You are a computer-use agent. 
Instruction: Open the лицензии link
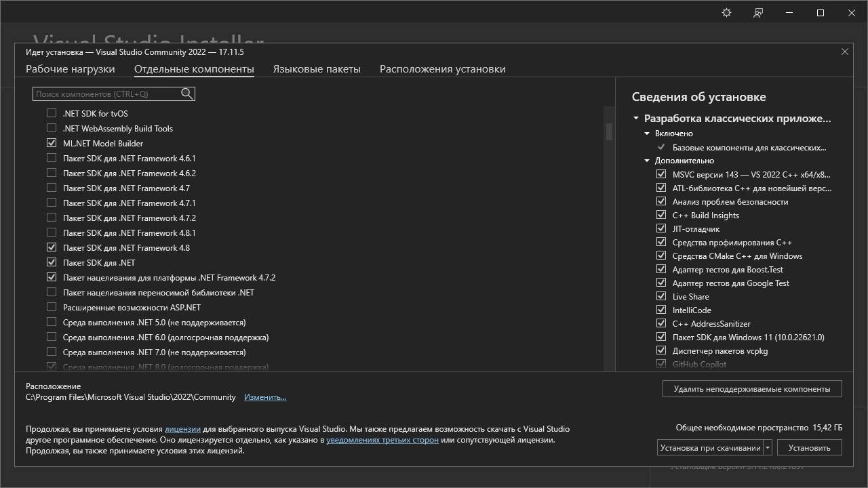tap(182, 429)
